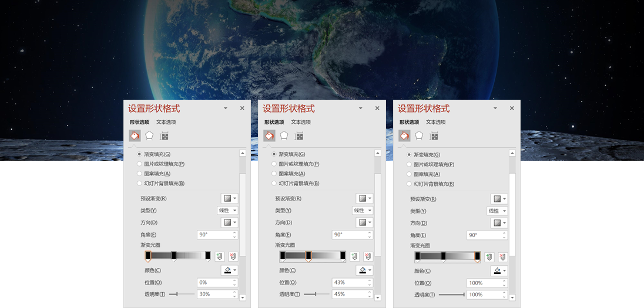Open Fill & Line icon in left panel
This screenshot has width=644, height=308.
(135, 136)
